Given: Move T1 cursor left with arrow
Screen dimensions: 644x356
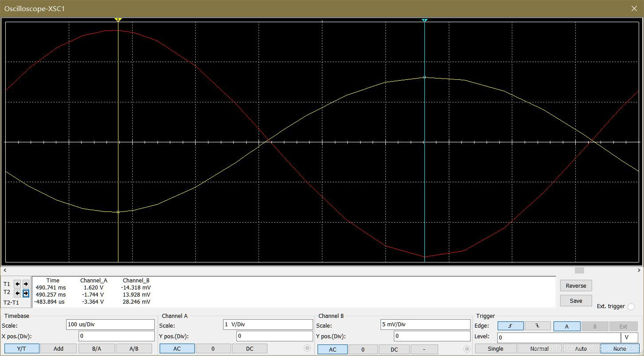Looking at the screenshot, I should (x=17, y=284).
